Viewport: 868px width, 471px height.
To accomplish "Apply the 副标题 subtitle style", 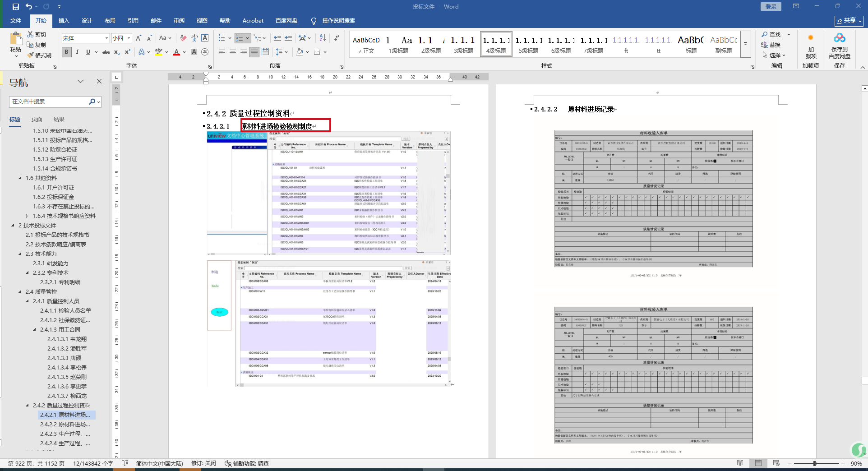I will click(724, 44).
